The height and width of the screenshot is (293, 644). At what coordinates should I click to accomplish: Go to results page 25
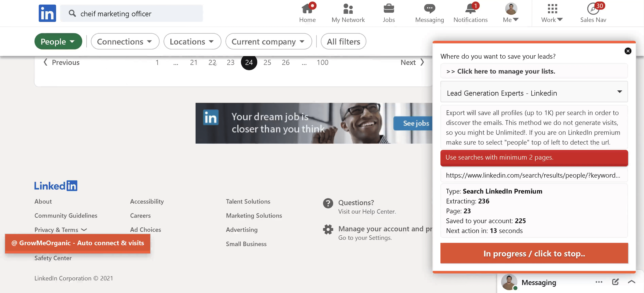[x=267, y=63]
